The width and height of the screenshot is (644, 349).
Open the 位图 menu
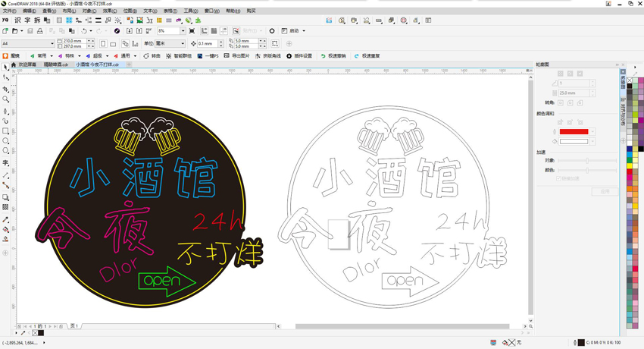[x=130, y=11]
